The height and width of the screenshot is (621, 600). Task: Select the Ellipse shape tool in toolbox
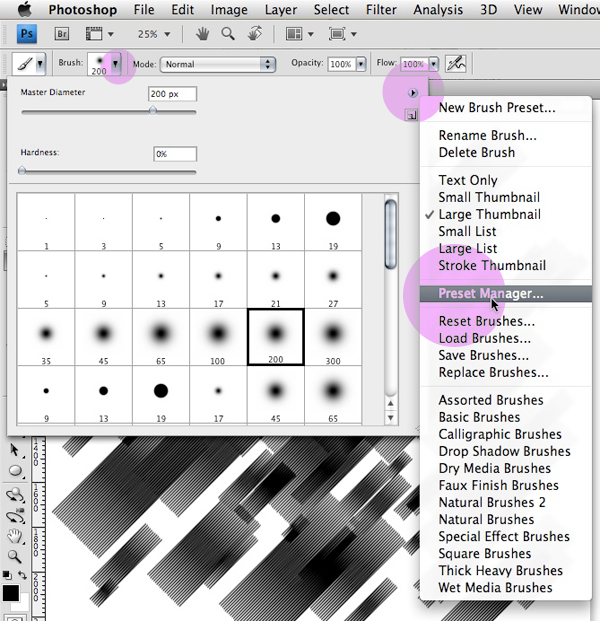coord(15,471)
